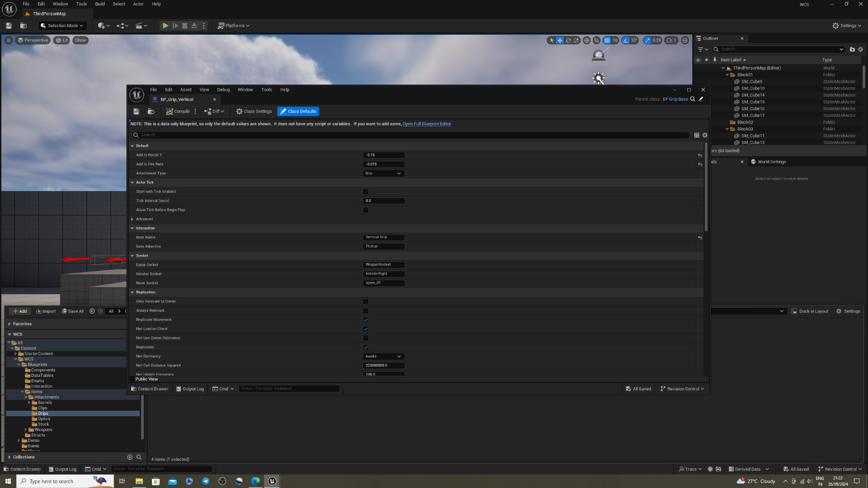Select the Optics folder in content tree
Screen dimensions: 868x488
coord(44,419)
